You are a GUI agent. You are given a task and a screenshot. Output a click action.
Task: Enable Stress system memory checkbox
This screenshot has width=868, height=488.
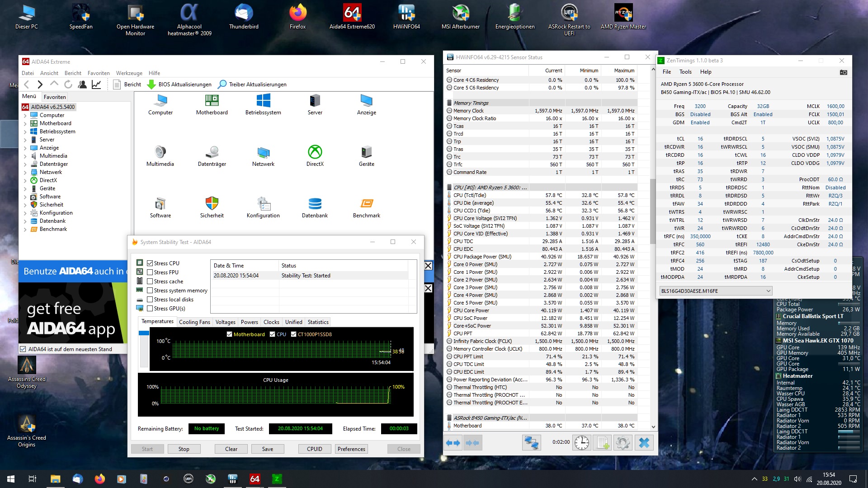(x=150, y=291)
